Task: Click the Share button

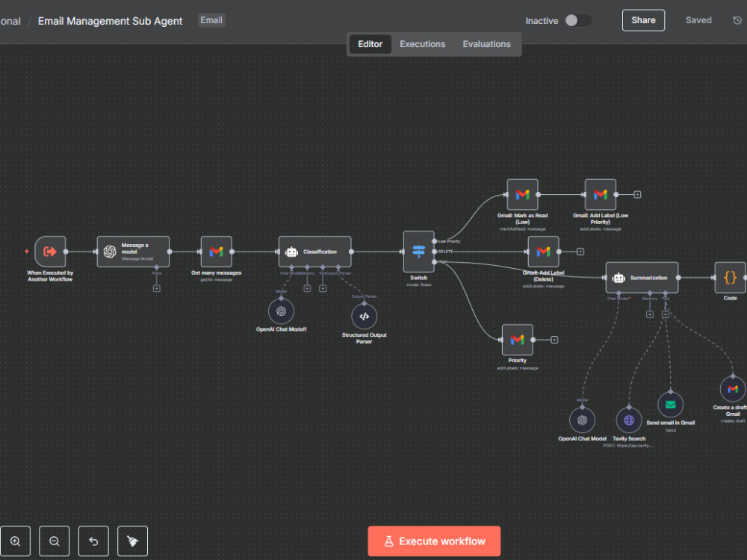Action: click(643, 20)
